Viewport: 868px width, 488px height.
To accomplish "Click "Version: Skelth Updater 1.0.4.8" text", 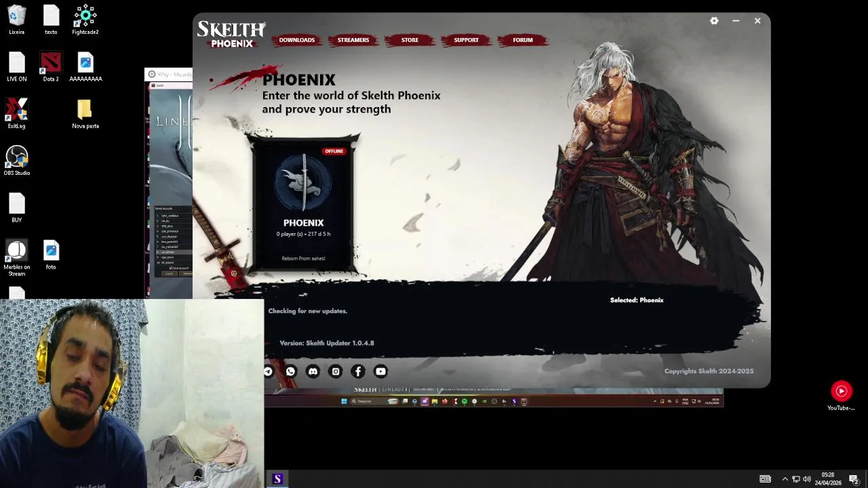I will tap(327, 343).
